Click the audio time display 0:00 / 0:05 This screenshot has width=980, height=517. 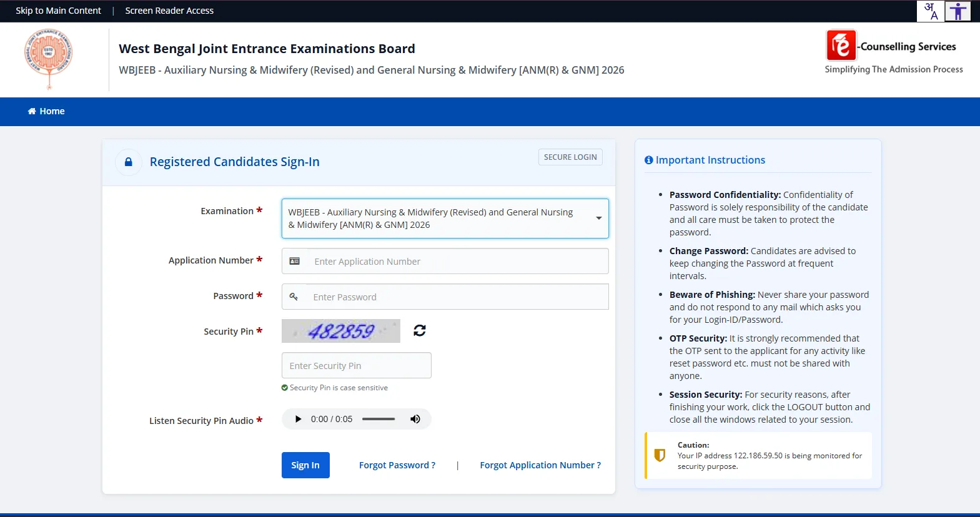click(x=332, y=419)
